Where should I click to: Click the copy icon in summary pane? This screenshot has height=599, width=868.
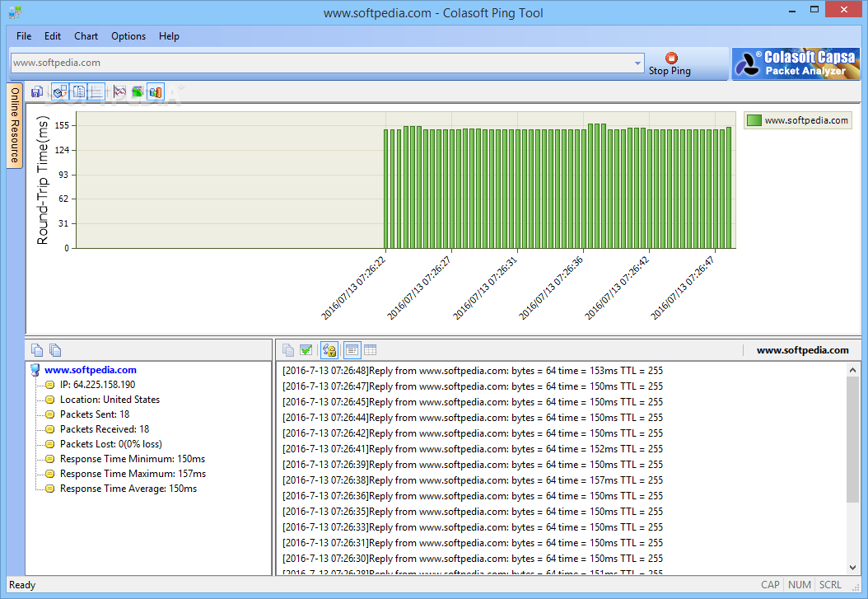[x=37, y=350]
